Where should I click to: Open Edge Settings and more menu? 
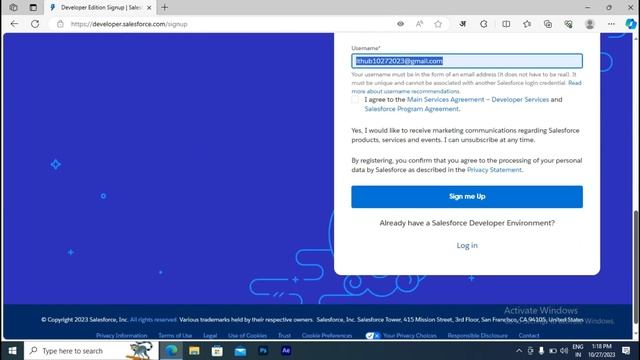coord(611,24)
